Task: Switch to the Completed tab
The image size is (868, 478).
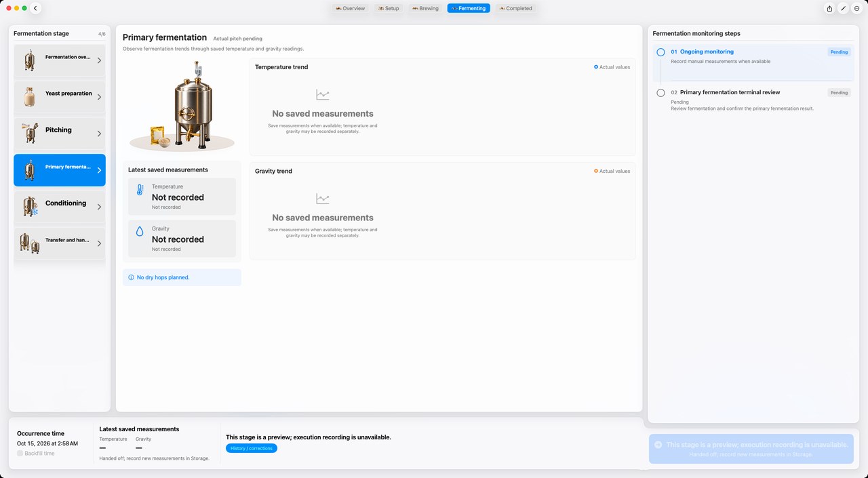Action: 516,8
